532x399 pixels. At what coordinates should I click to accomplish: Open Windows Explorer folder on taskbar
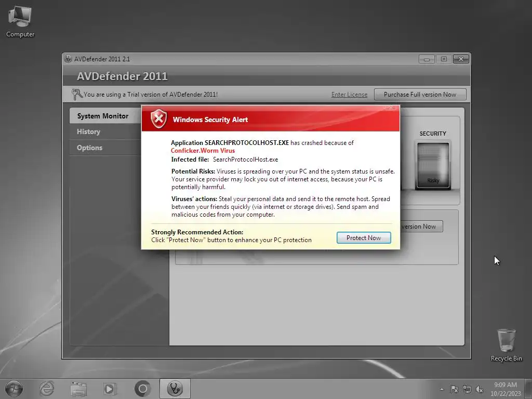point(79,389)
